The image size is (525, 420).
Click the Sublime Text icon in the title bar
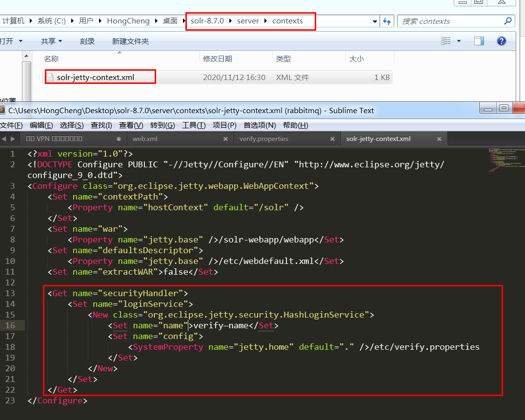point(2,110)
